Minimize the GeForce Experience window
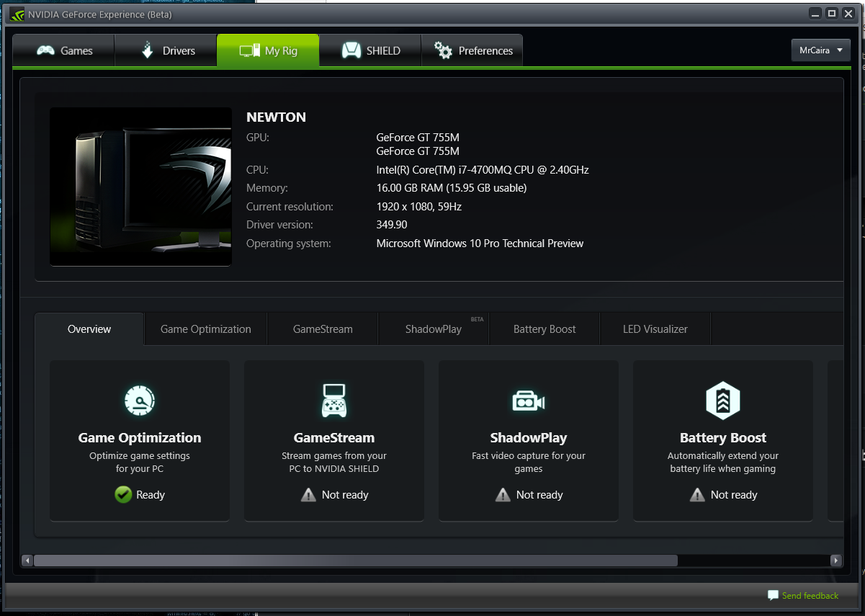865x616 pixels. [816, 13]
